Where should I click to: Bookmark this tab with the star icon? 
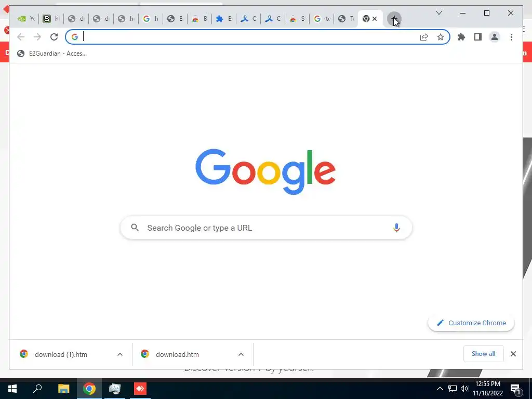441,37
